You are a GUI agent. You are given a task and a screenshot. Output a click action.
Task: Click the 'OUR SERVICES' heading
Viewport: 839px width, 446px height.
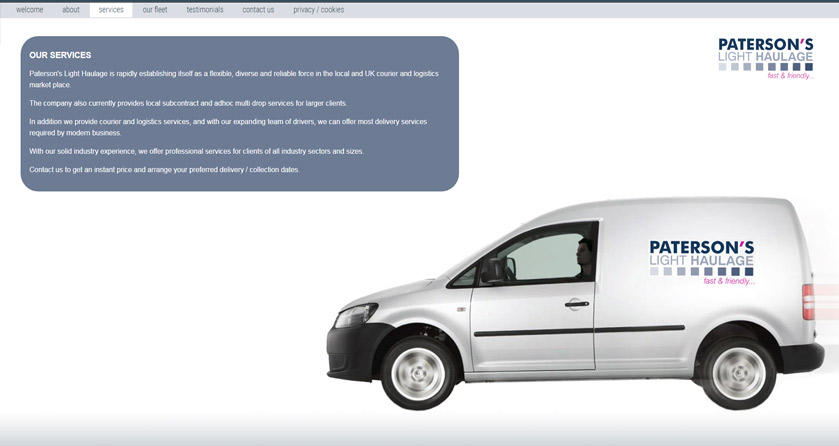60,55
